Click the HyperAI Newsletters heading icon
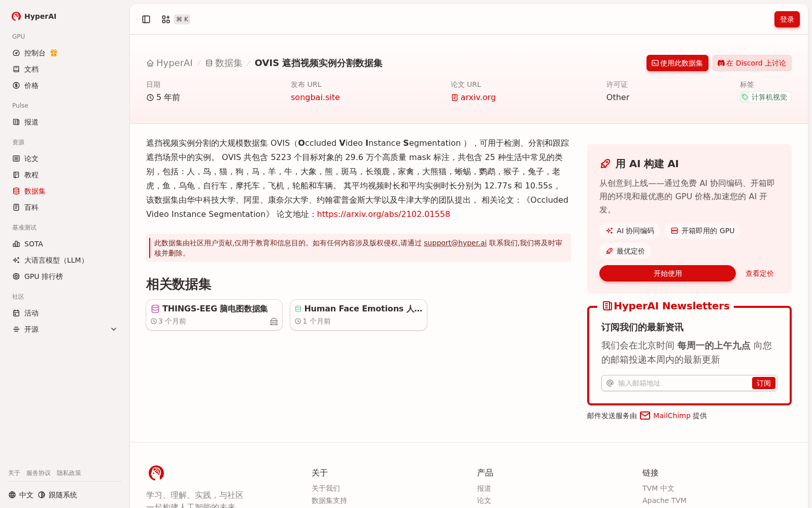This screenshot has width=812, height=508. tap(607, 306)
